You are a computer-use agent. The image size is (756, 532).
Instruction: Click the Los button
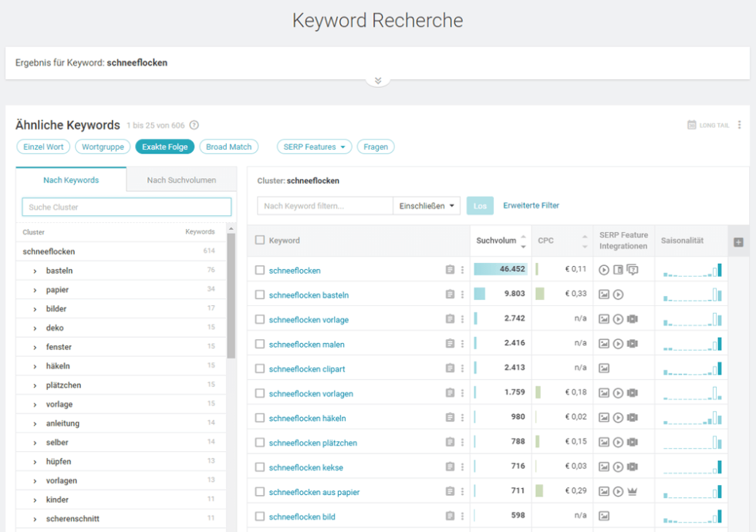pyautogui.click(x=480, y=206)
